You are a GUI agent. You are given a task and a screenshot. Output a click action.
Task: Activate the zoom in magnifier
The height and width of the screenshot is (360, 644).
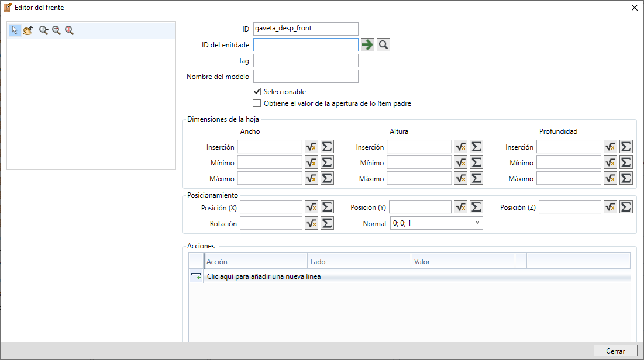(44, 30)
